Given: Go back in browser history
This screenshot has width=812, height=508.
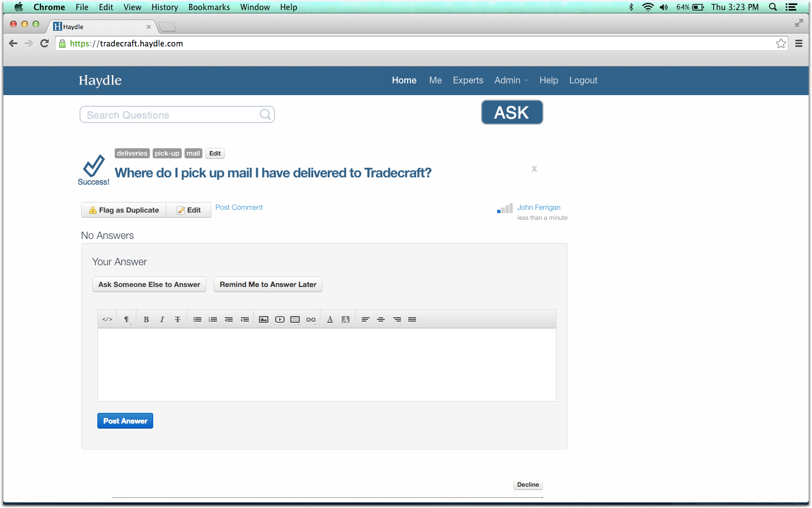Looking at the screenshot, I should pyautogui.click(x=13, y=43).
